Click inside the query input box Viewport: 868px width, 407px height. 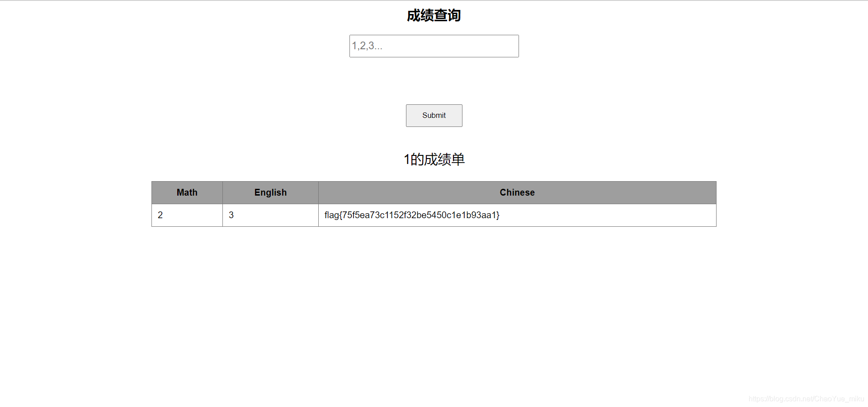(434, 46)
